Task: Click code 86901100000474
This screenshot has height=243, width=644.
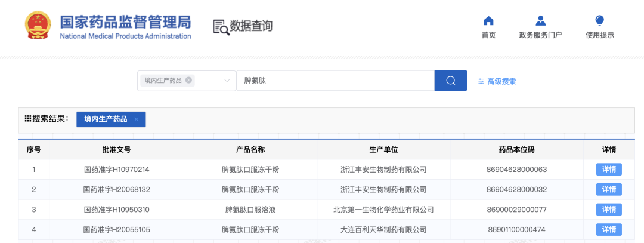Action: (x=516, y=230)
